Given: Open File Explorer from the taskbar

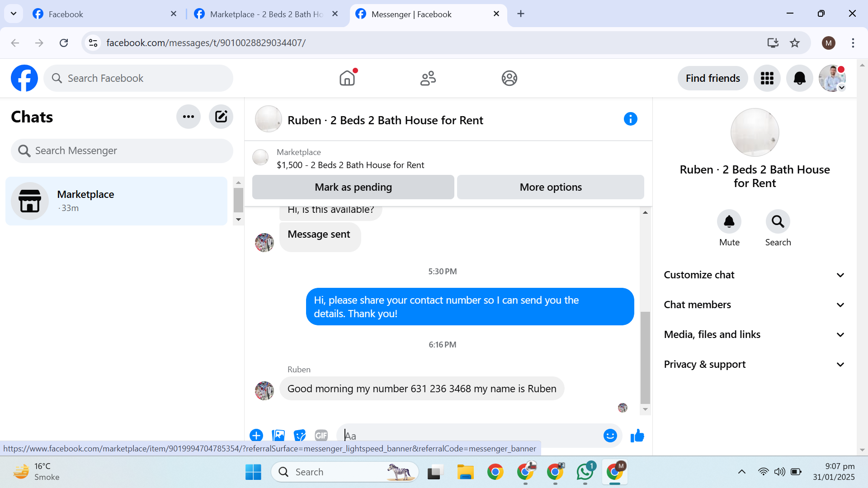Looking at the screenshot, I should pyautogui.click(x=465, y=472).
